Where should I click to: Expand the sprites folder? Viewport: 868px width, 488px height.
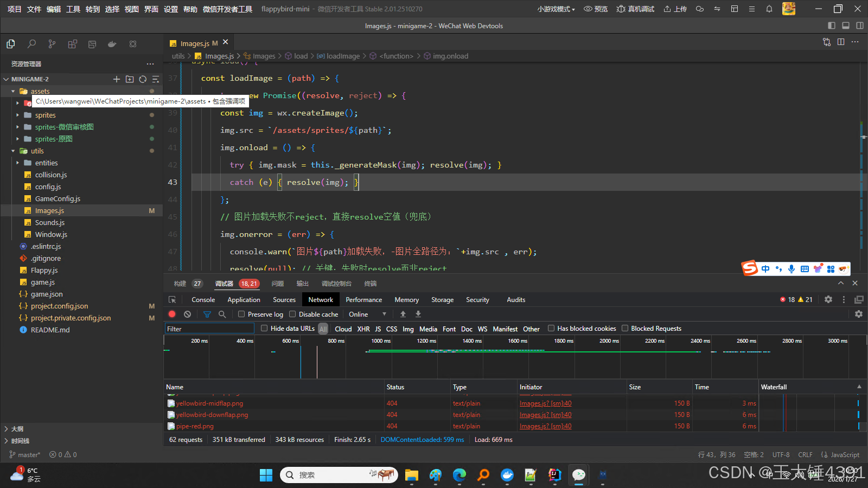17,115
